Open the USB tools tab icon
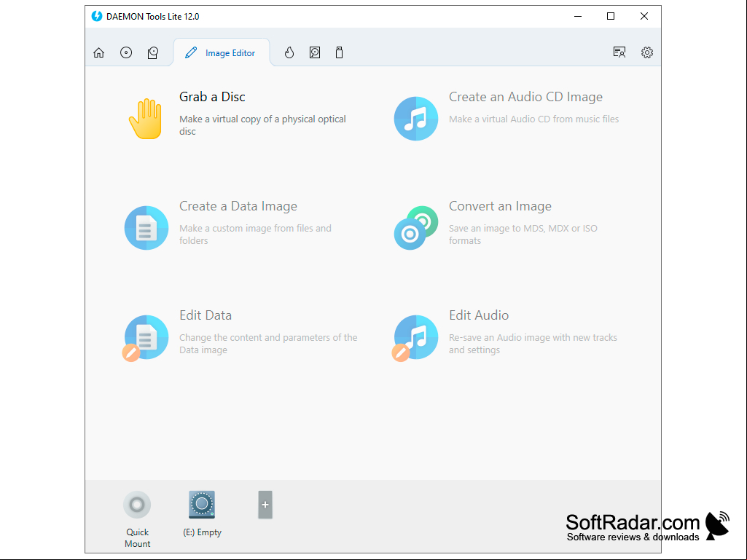This screenshot has height=560, width=747. (x=339, y=52)
